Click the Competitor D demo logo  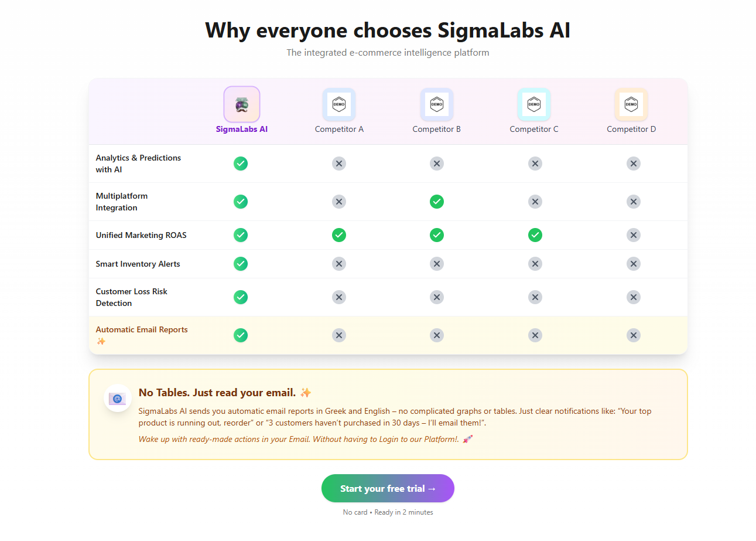tap(631, 104)
